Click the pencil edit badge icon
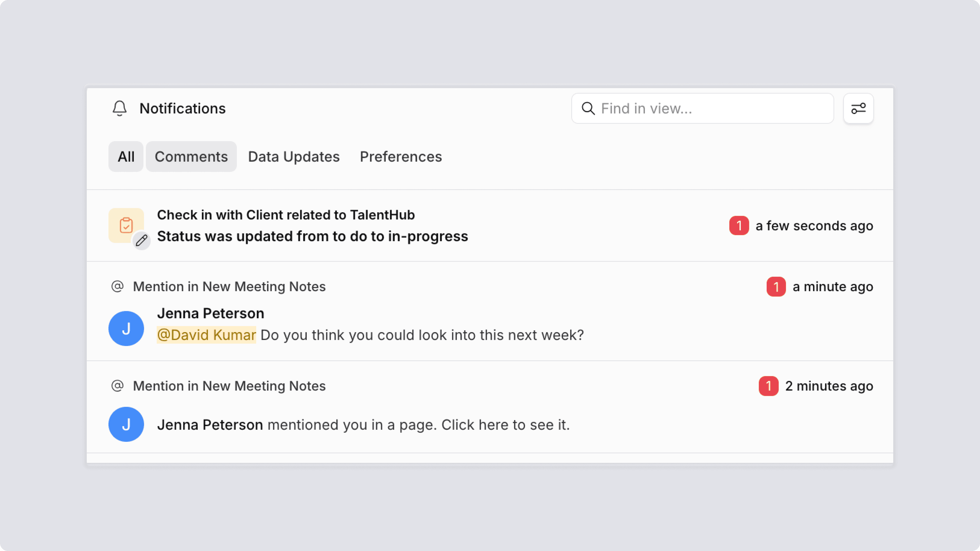Viewport: 980px width, 551px height. [142, 240]
